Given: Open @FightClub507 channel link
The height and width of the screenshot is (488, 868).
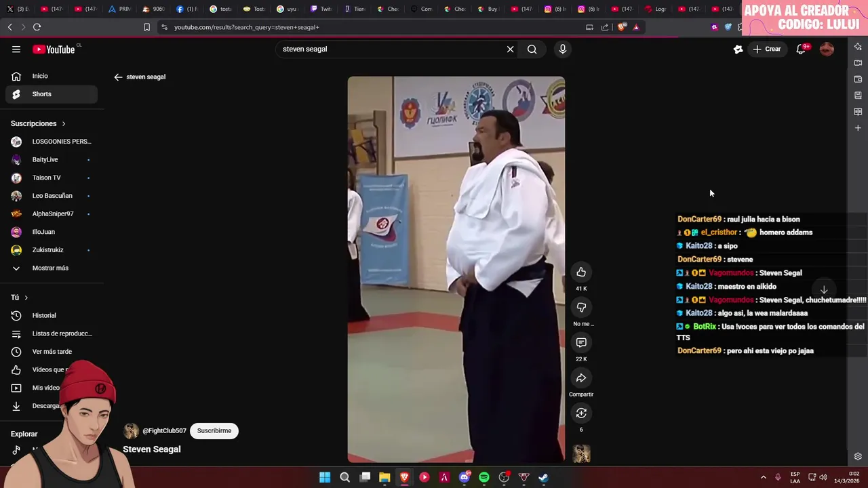Looking at the screenshot, I should tap(164, 430).
